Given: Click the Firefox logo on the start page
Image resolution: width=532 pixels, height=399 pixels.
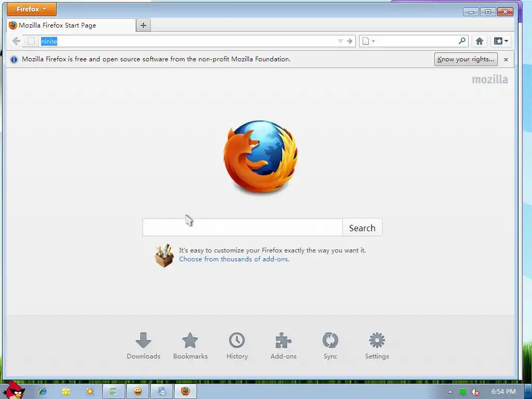Looking at the screenshot, I should pos(261,157).
